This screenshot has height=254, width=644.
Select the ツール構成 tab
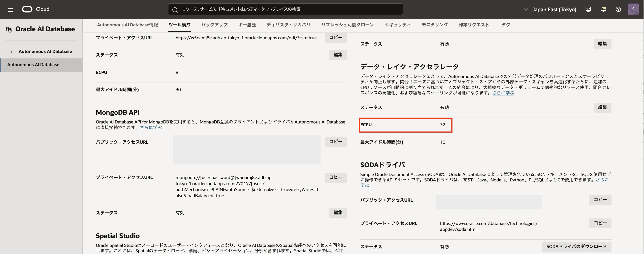click(x=179, y=25)
